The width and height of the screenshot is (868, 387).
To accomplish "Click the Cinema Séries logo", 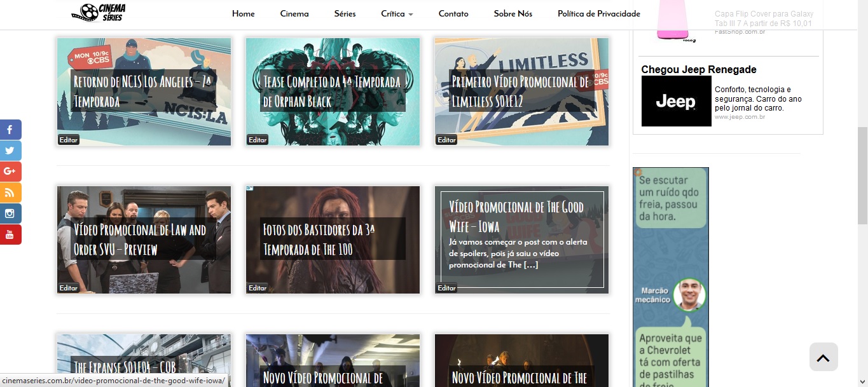I will click(99, 13).
